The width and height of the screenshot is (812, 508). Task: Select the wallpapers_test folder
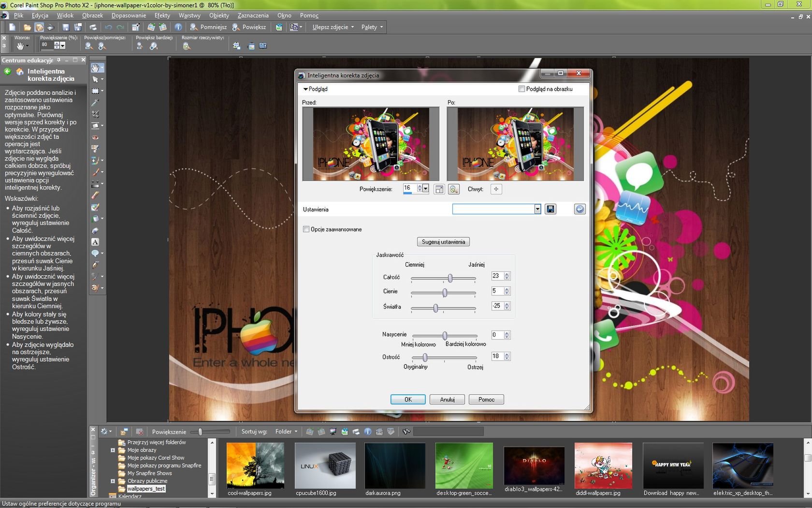pos(146,489)
